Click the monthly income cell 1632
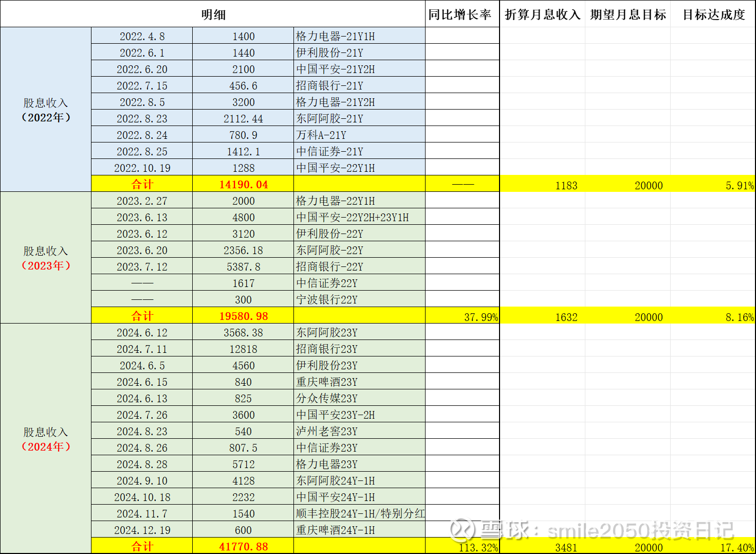The width and height of the screenshot is (756, 554). click(x=542, y=316)
